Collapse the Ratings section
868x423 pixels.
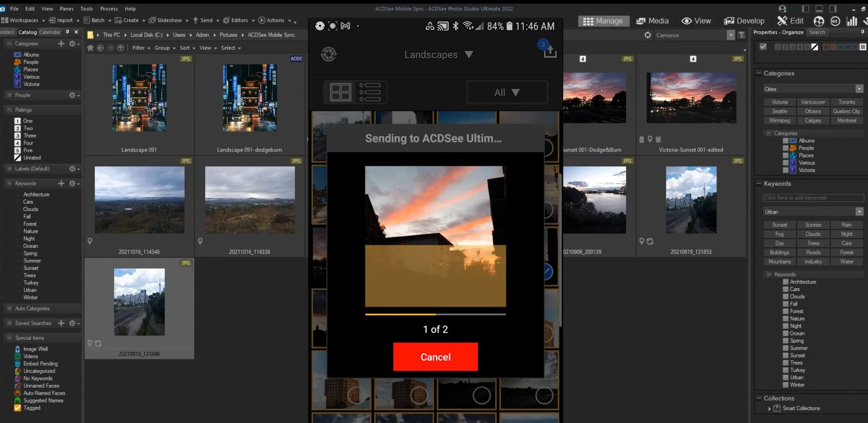pyautogui.click(x=9, y=110)
